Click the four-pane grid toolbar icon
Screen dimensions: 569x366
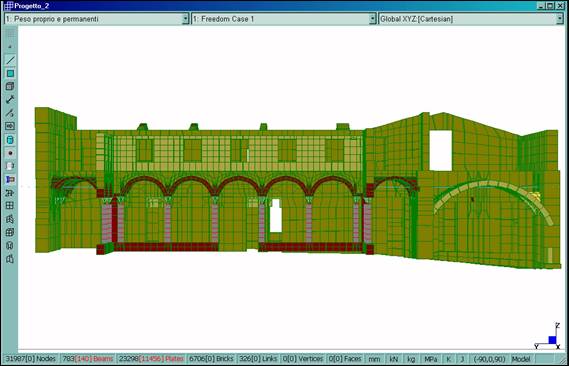pos(10,206)
